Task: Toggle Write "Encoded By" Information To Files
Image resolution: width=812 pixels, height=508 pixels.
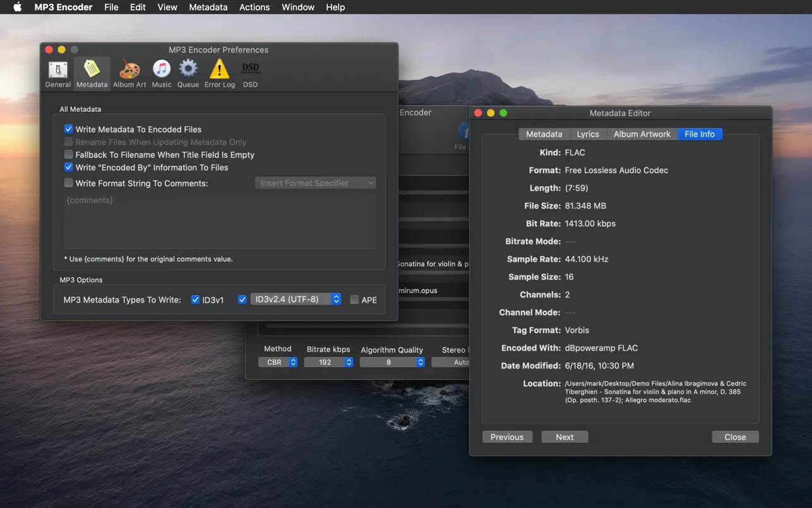Action: pyautogui.click(x=69, y=167)
